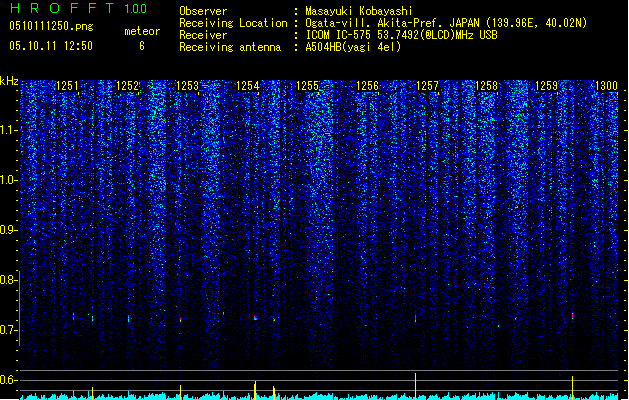Click the 'meteor' count label

(x=142, y=31)
